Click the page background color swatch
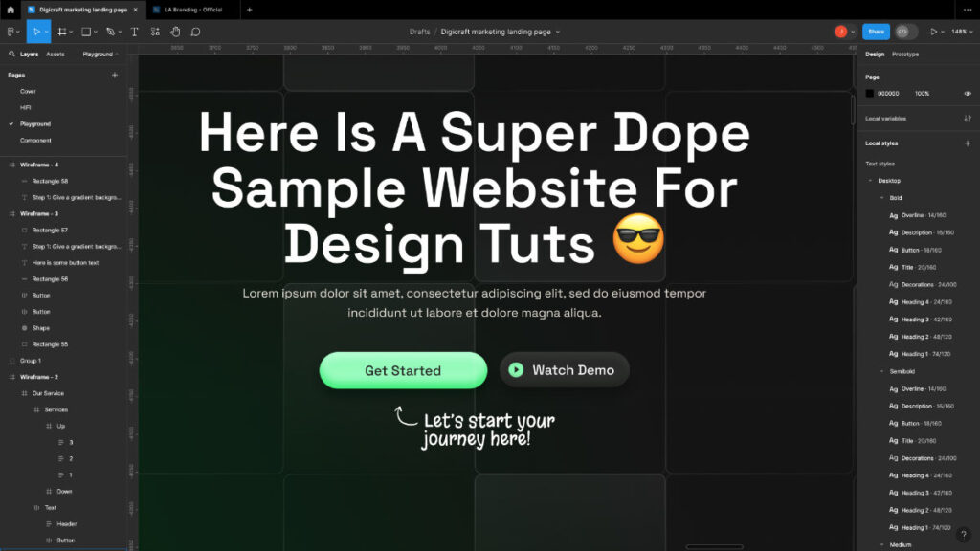This screenshot has width=980, height=551. pyautogui.click(x=869, y=94)
